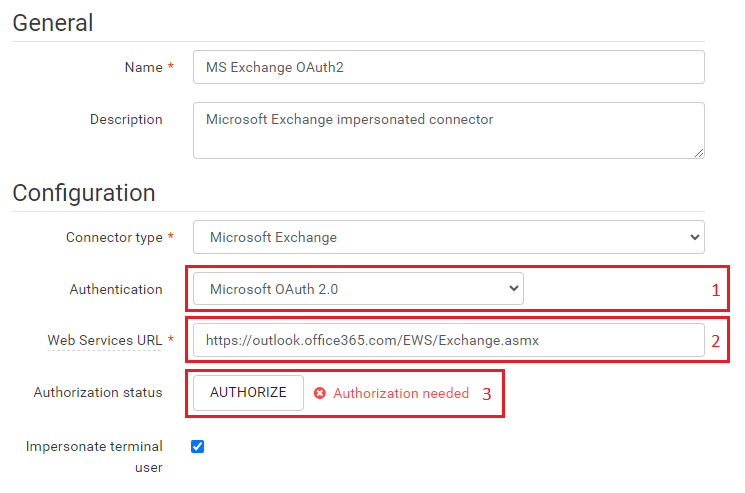This screenshot has height=493, width=745.
Task: Click the Description field label
Action: [x=126, y=119]
